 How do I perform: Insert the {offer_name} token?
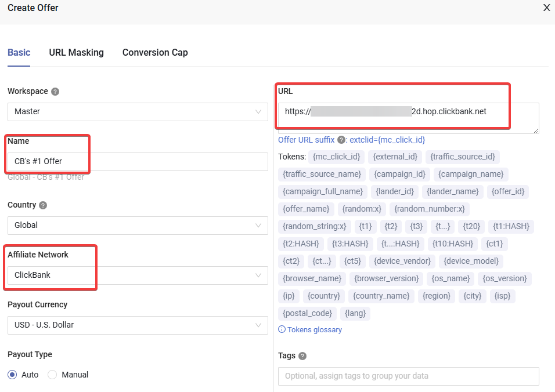pos(306,209)
